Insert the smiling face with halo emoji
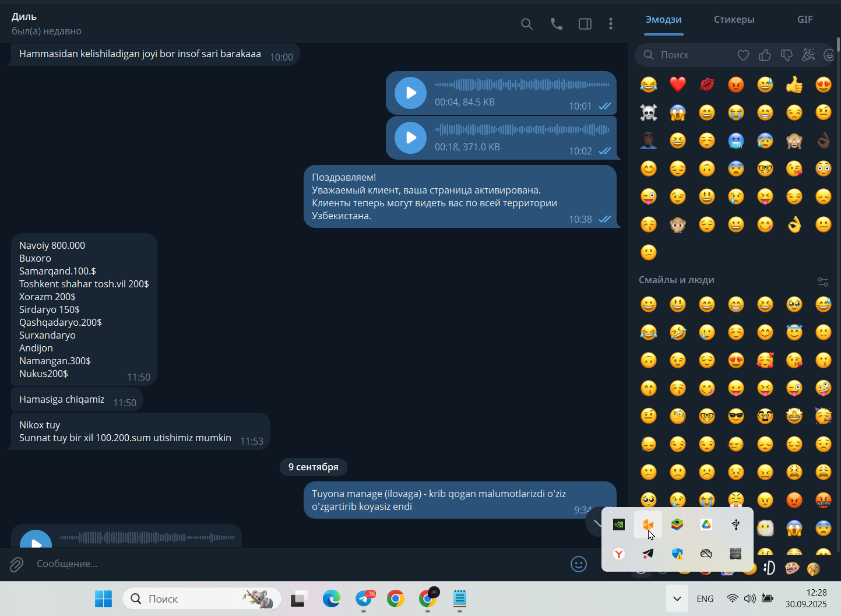Image resolution: width=841 pixels, height=616 pixels. coord(794,332)
